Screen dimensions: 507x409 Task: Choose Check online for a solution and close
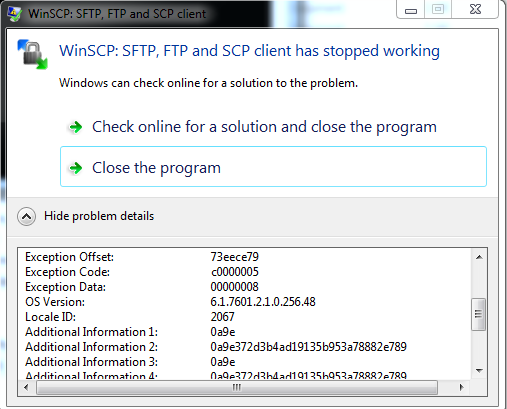[264, 127]
